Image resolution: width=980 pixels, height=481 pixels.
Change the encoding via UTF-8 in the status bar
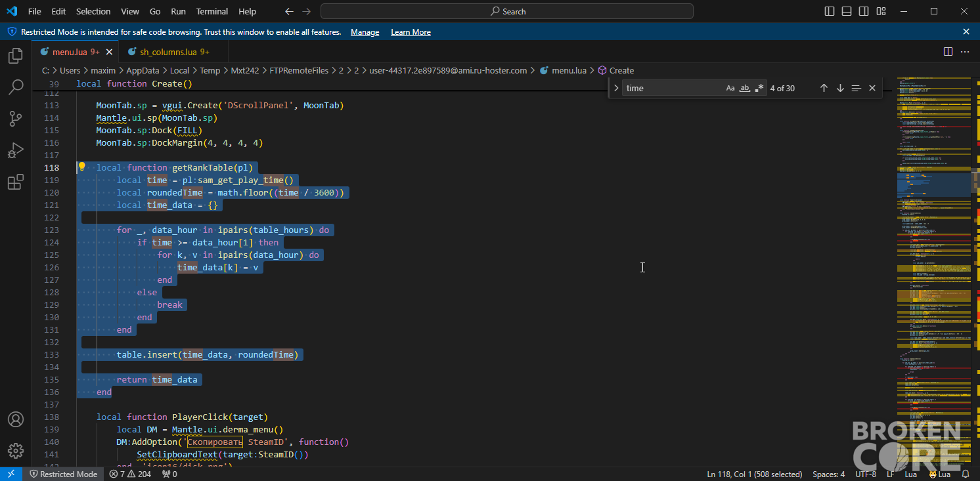coord(866,474)
